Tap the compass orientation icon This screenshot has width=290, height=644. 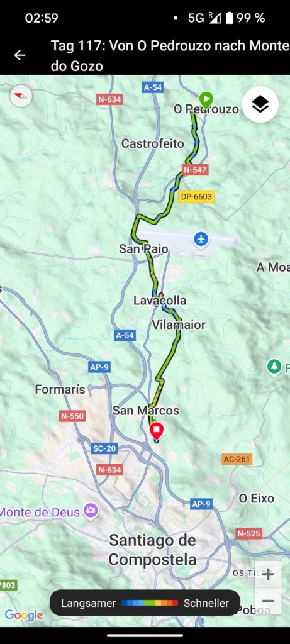(21, 96)
